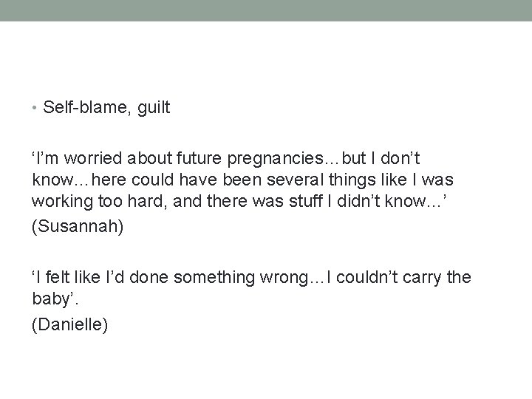Click the bullet point before Self-blame
This screenshot has height=399, width=532.
34,108
